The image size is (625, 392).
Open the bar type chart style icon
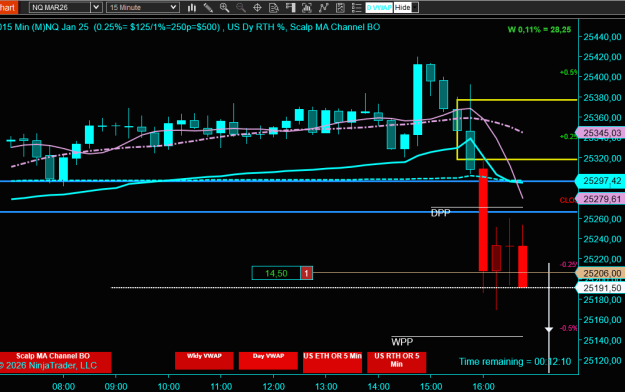(x=192, y=7)
